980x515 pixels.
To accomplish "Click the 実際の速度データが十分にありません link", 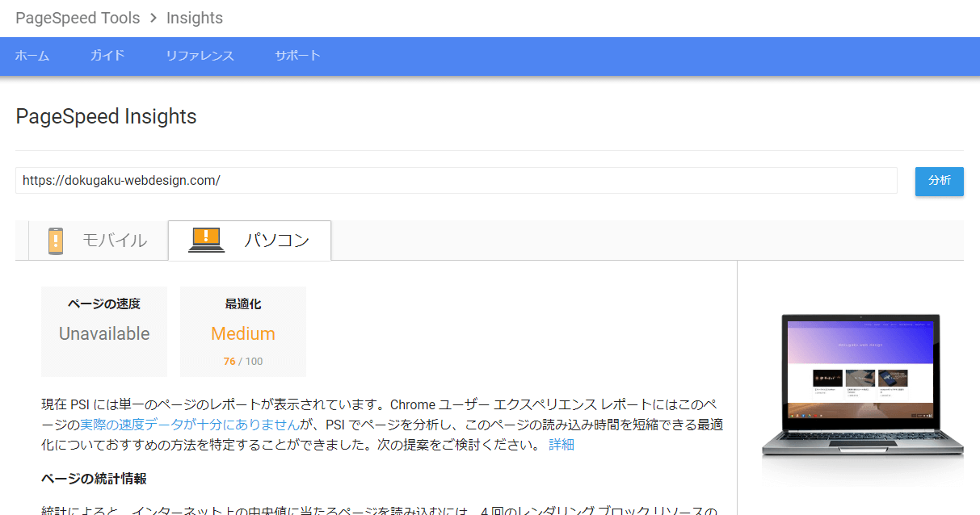I will [x=189, y=424].
